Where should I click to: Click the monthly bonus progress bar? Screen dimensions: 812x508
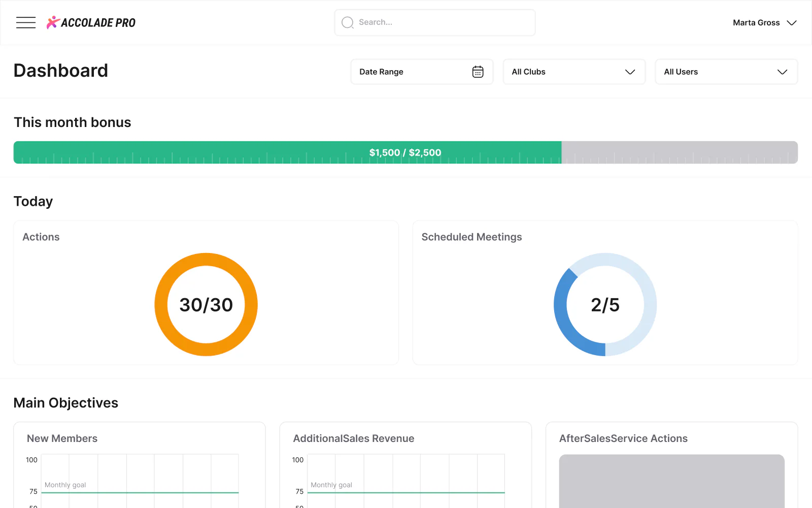pyautogui.click(x=405, y=152)
